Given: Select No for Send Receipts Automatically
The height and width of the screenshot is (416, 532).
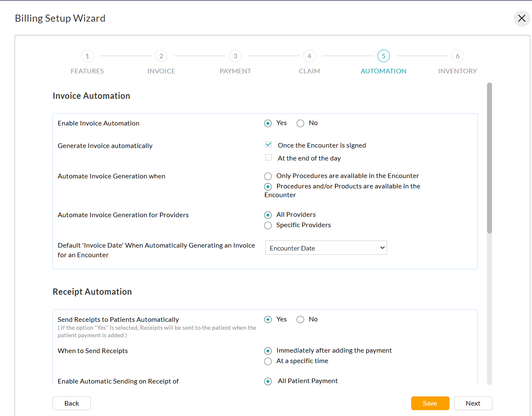Looking at the screenshot, I should pos(300,319).
